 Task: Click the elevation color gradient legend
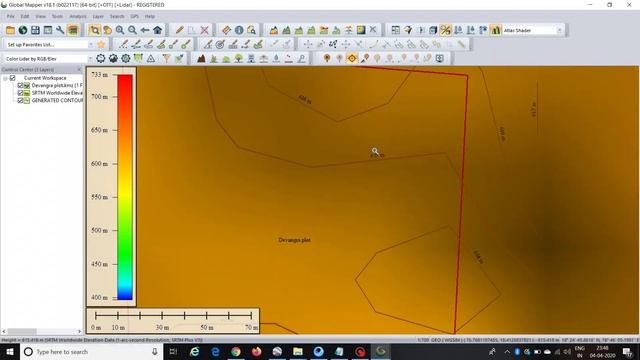(x=125, y=187)
